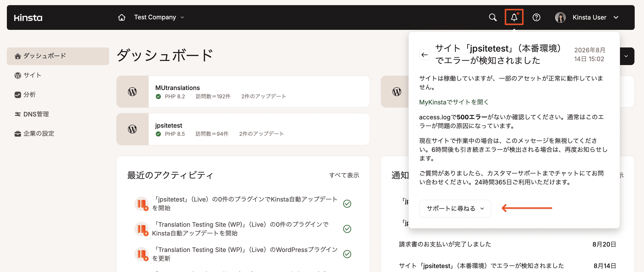644x272 pixels.
Task: Open the 「jpsitetest」(Live) Kinsta自動アップデート activity
Action: 245,204
